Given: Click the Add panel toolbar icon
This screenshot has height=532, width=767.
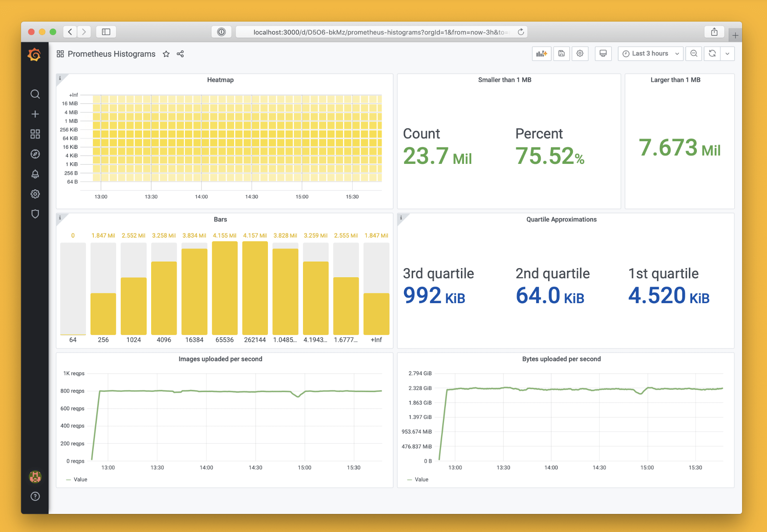Looking at the screenshot, I should (x=541, y=54).
